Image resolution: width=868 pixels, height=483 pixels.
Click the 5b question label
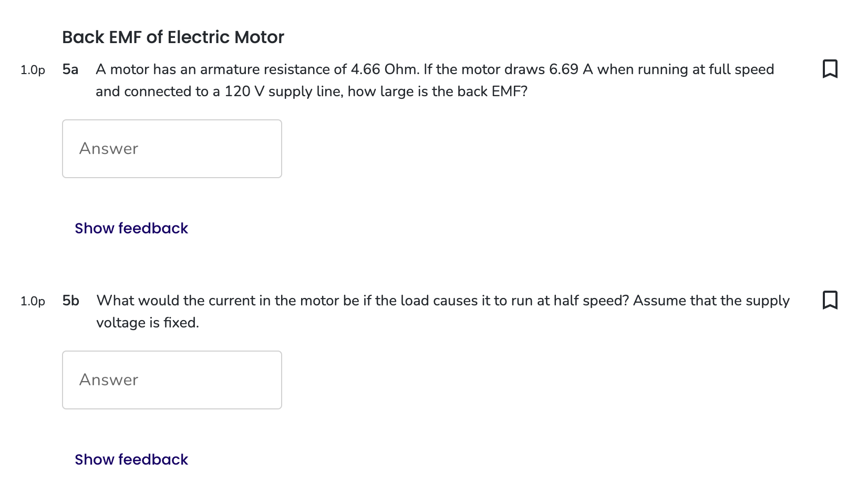[x=70, y=300]
